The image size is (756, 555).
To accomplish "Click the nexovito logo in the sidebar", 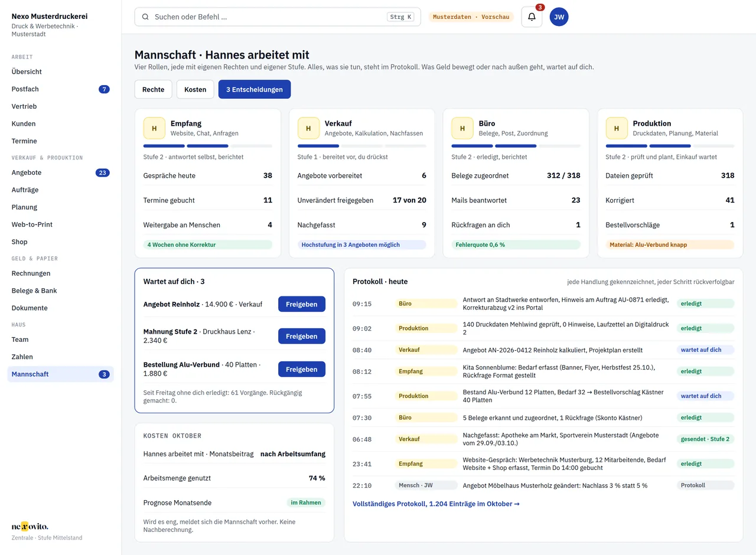I will 30,526.
